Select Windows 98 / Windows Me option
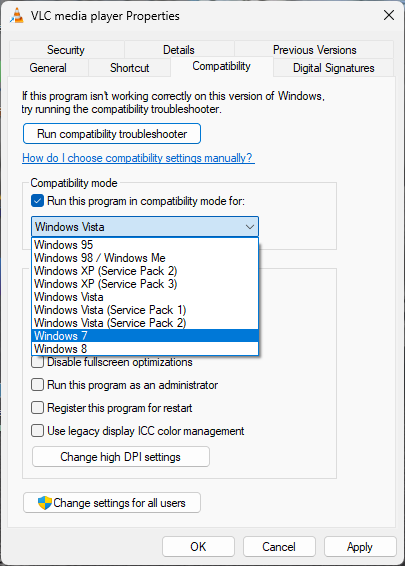The height and width of the screenshot is (566, 405). [x=145, y=258]
